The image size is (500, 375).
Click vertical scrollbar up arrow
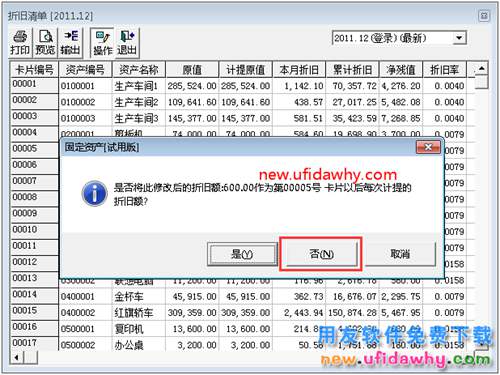[481, 69]
